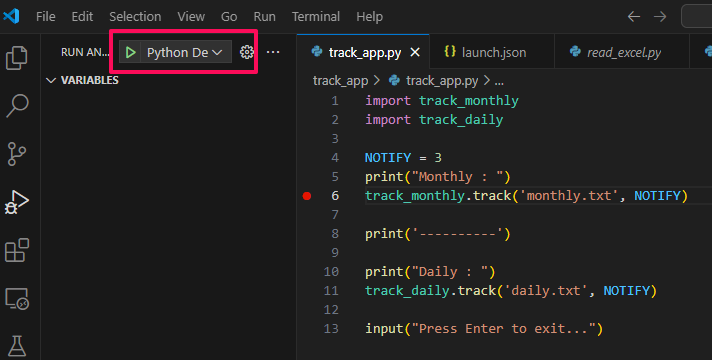Click the VS Code logo icon

11,16
